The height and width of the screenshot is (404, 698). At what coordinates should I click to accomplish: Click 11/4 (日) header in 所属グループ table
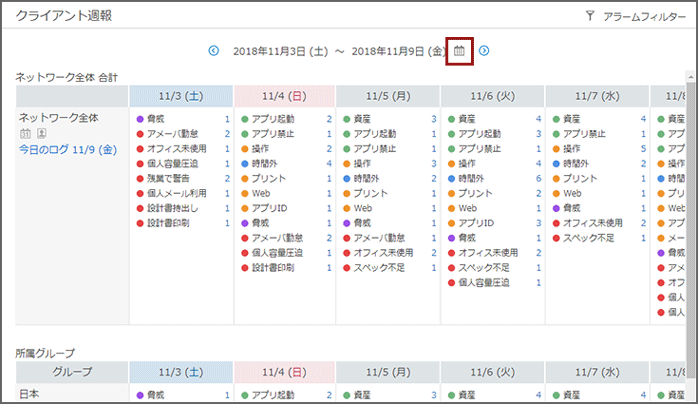[284, 372]
